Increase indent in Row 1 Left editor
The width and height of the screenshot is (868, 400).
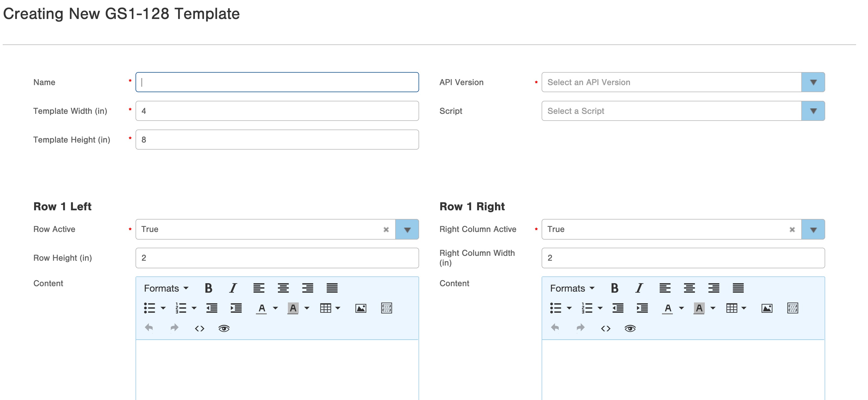[236, 308]
